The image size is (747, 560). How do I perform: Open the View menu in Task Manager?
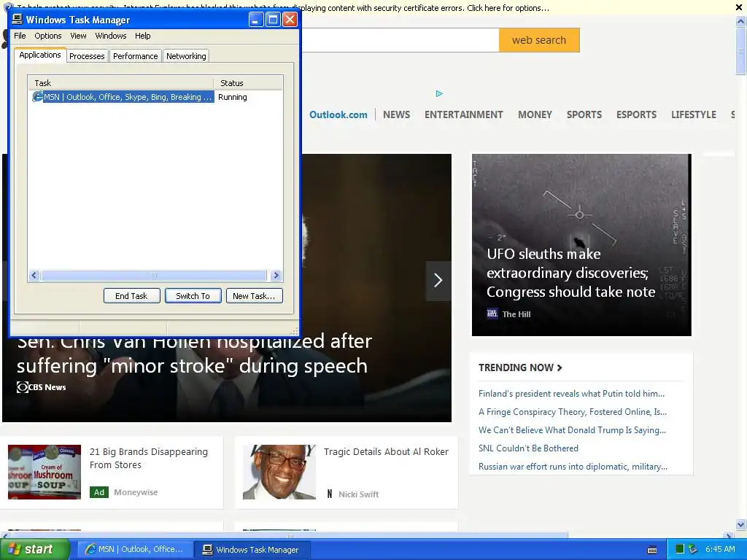click(78, 36)
